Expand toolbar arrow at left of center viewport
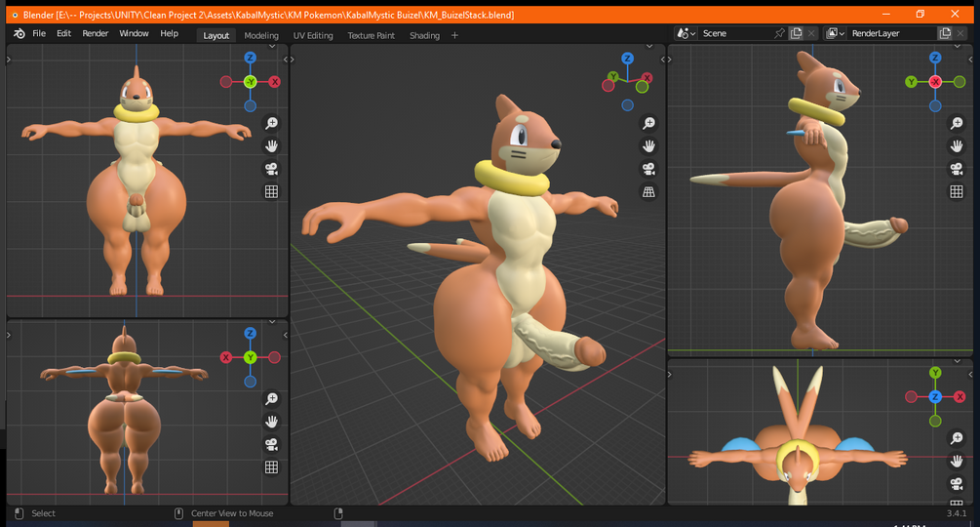 [x=292, y=60]
